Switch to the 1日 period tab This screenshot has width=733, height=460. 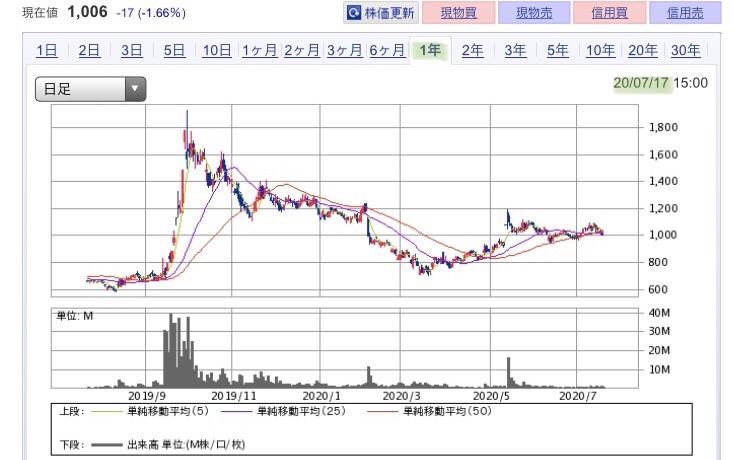(47, 50)
